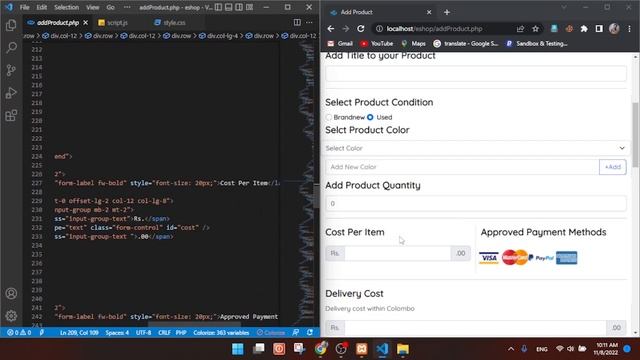The height and width of the screenshot is (360, 640).
Task: Open Customize Layout icon in title bar
Action: click(x=249, y=7)
